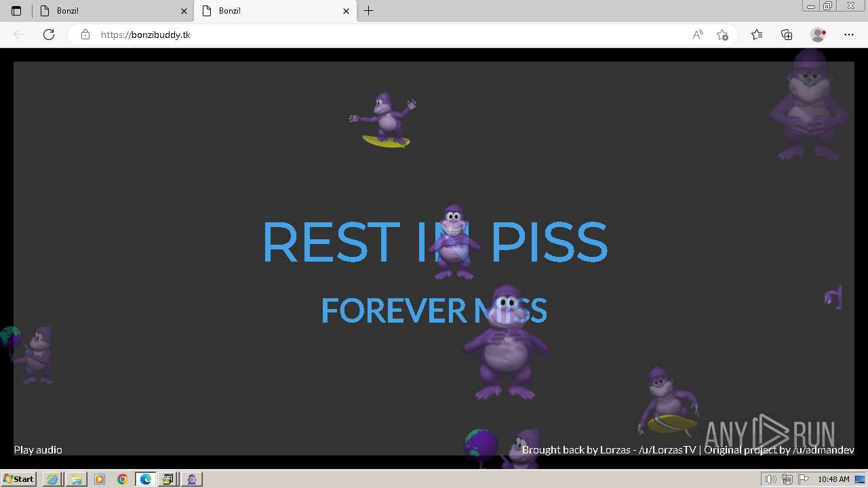The width and height of the screenshot is (868, 488).
Task: Click the Play audio link
Action: (38, 449)
